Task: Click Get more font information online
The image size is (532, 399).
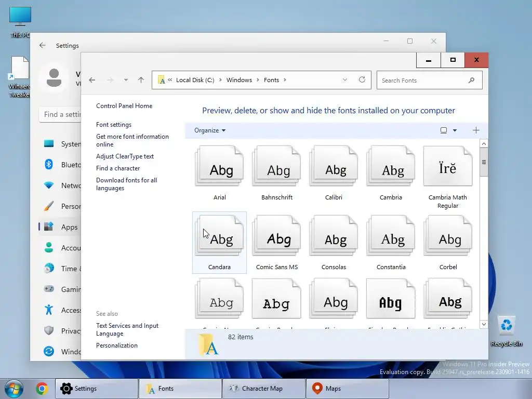Action: pos(132,140)
